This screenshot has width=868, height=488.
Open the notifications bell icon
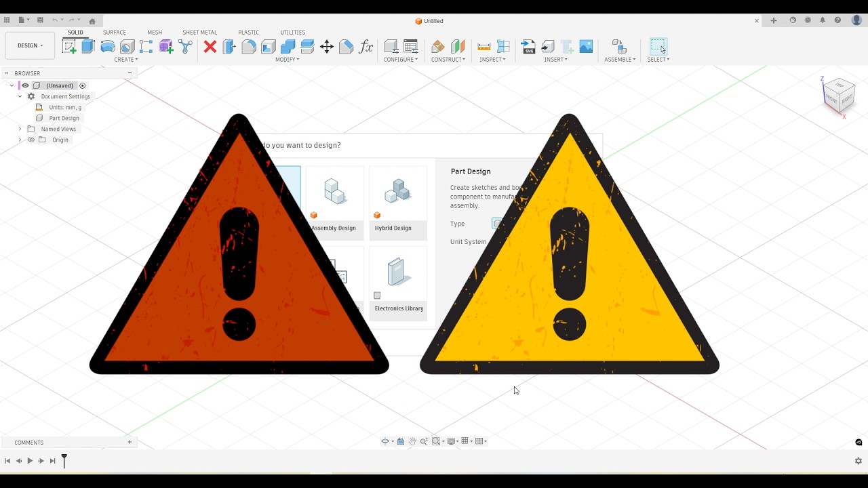(823, 20)
